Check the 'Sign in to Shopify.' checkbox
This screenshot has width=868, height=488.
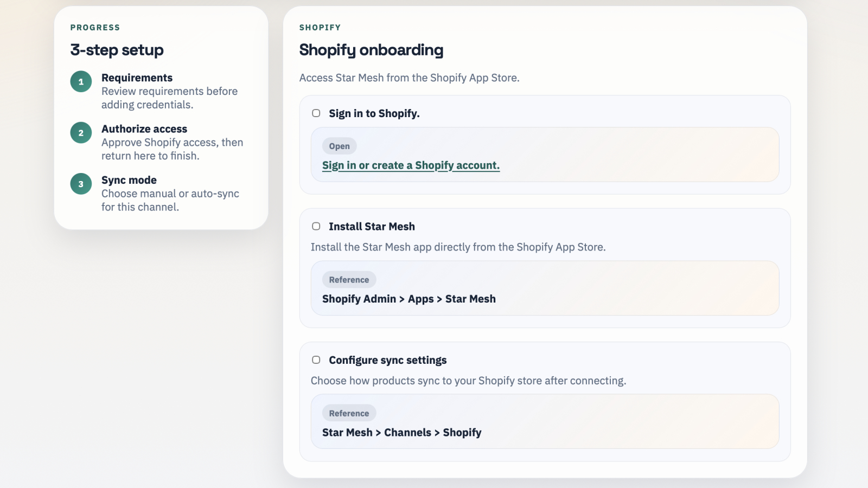316,113
